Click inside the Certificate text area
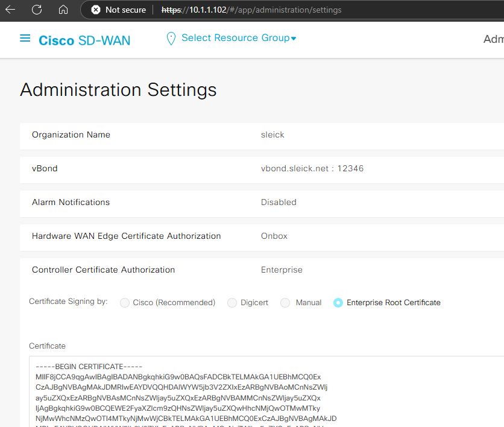504x427 pixels. click(265, 392)
